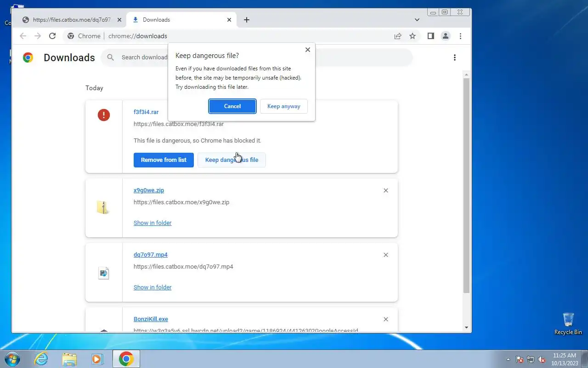This screenshot has height=368, width=588.
Task: Open the profile avatar menu
Action: (445, 36)
